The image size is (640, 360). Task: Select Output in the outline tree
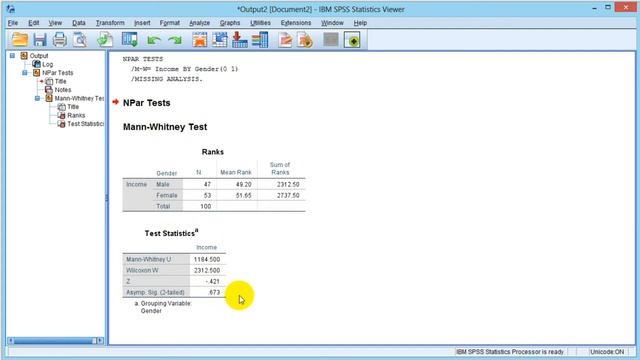pos(39,56)
